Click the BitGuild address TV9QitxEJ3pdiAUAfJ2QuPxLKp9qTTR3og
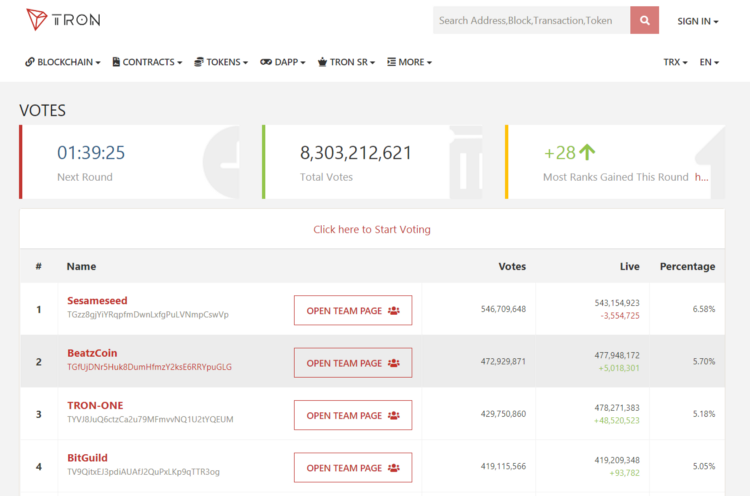 point(143,472)
